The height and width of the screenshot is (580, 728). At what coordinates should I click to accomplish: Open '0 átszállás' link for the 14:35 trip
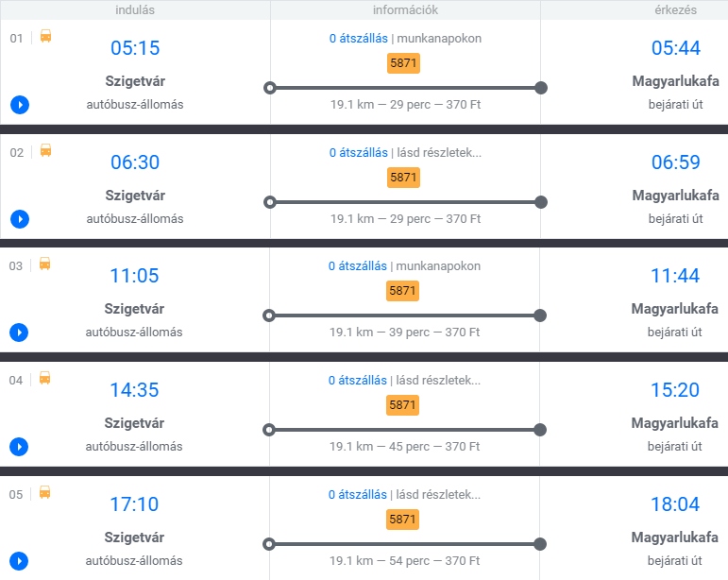pyautogui.click(x=357, y=381)
